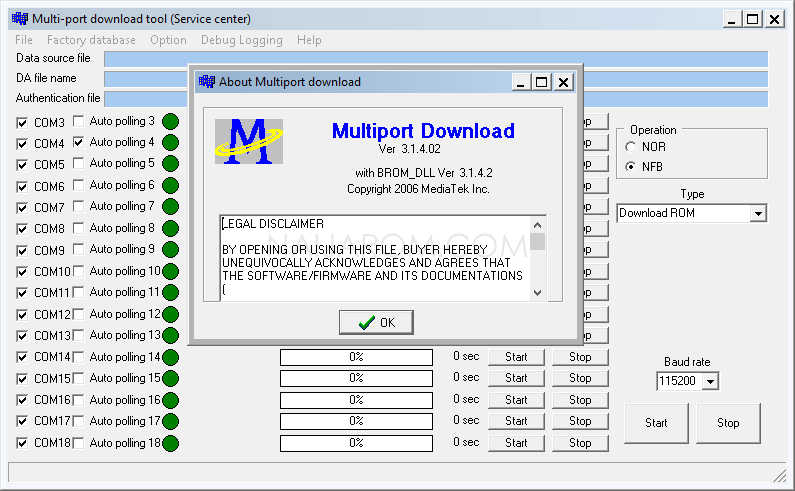This screenshot has width=795, height=491.
Task: Disable Auto polling 4 checkbox
Action: 78,142
